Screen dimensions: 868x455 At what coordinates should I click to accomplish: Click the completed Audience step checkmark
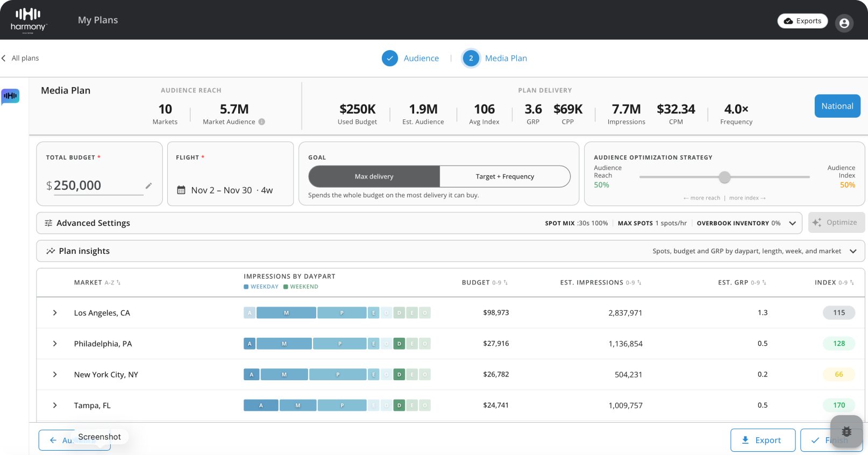pos(390,58)
